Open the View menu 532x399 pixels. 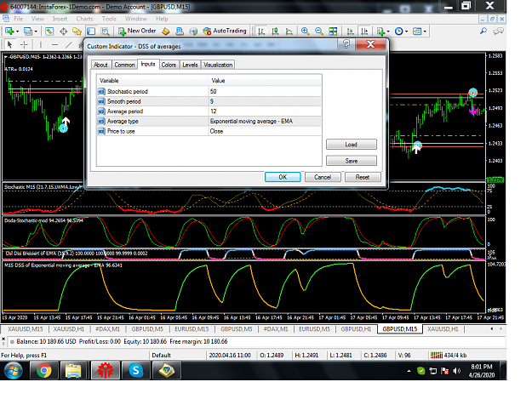pyautogui.click(x=37, y=19)
